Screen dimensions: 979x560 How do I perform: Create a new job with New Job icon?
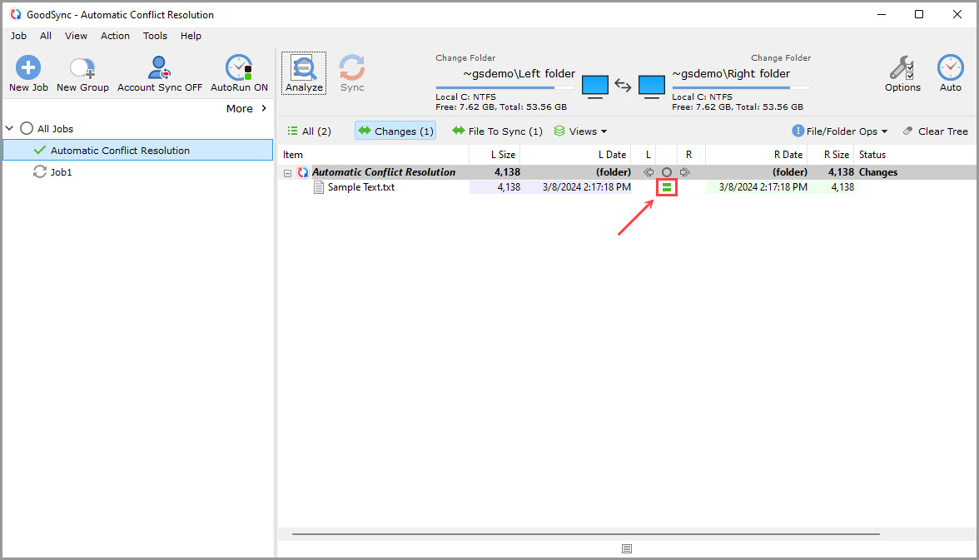[x=28, y=67]
